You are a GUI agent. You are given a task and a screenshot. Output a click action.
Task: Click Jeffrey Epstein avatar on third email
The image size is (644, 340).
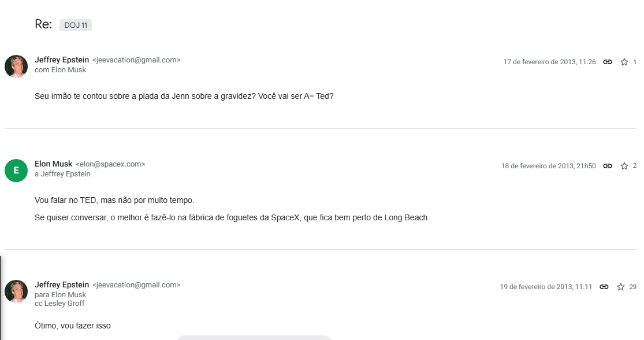point(16,291)
